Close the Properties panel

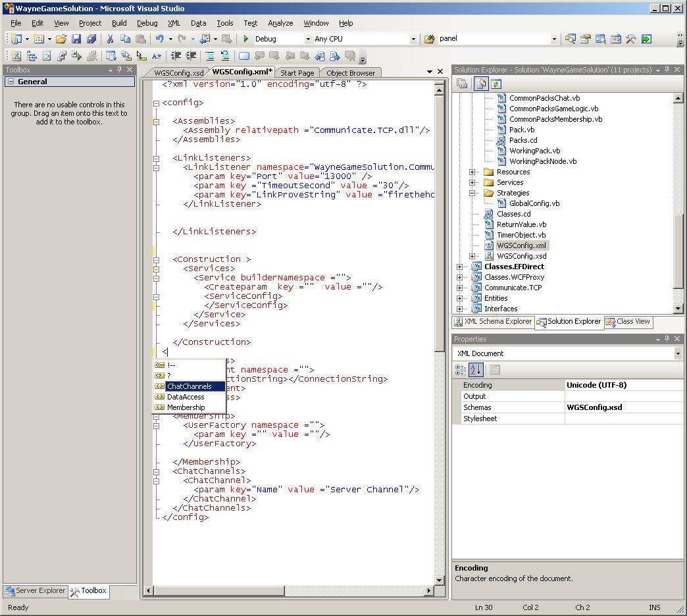click(x=677, y=339)
